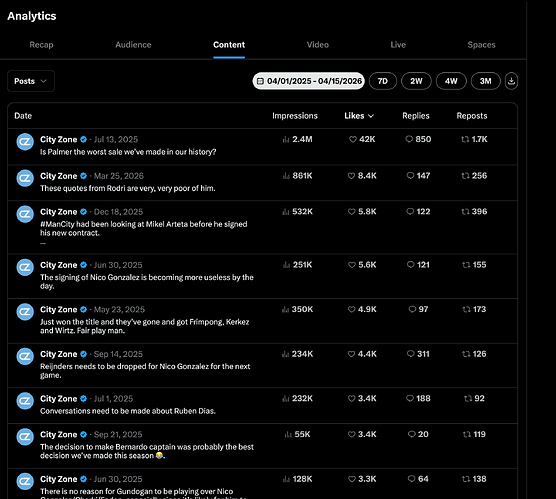Click the 232K impressions value
This screenshot has height=499, width=556.
tap(302, 399)
